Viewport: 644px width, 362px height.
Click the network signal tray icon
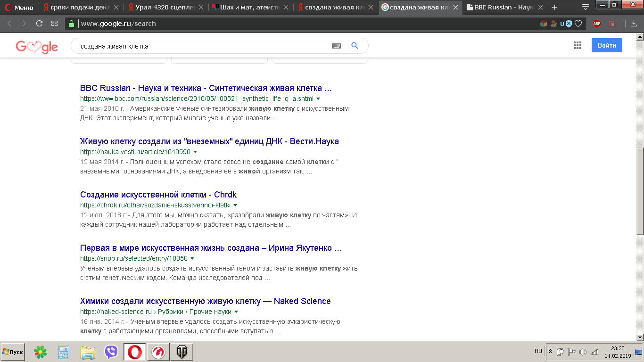pyautogui.click(x=594, y=352)
